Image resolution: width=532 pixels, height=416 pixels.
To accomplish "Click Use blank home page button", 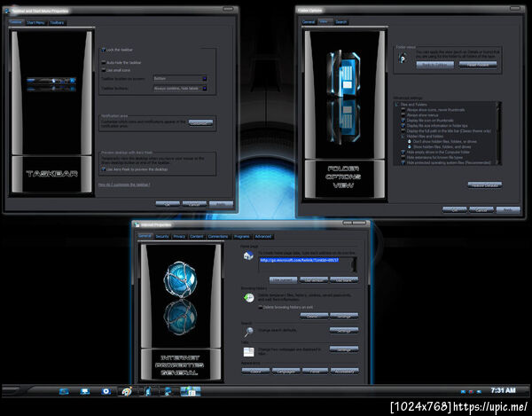I will point(344,280).
